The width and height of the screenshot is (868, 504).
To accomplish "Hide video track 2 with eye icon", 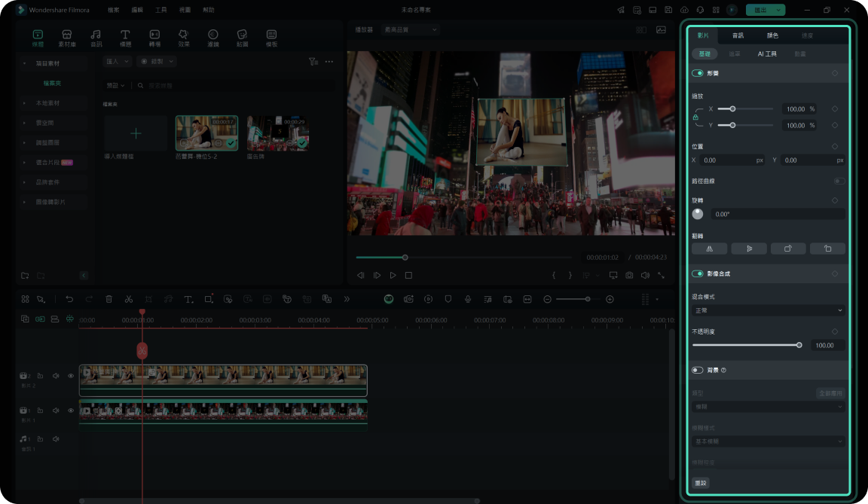I will (71, 376).
